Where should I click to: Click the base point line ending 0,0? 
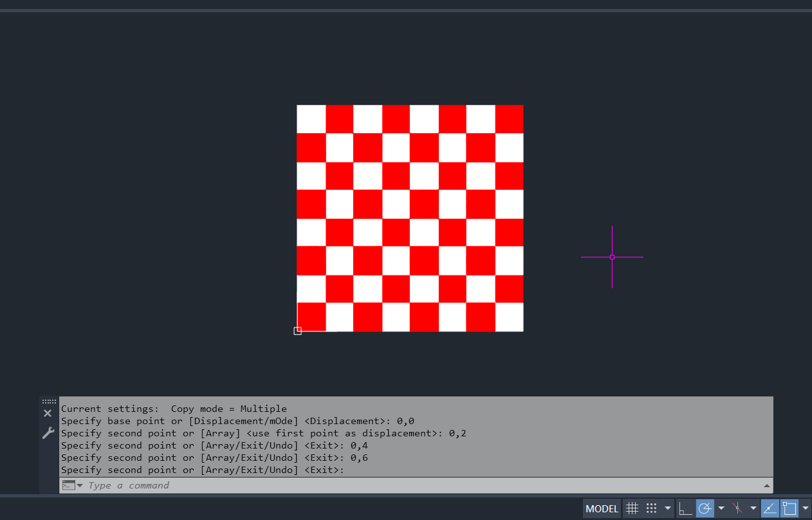coord(237,421)
